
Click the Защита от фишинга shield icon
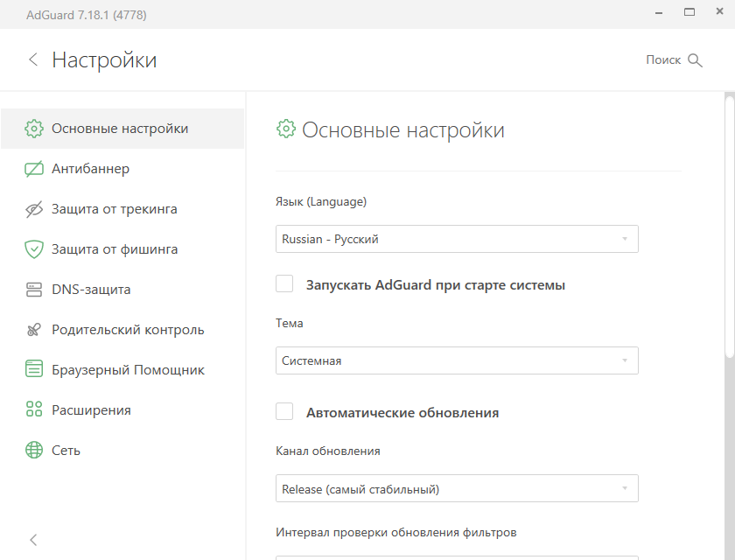coord(34,249)
